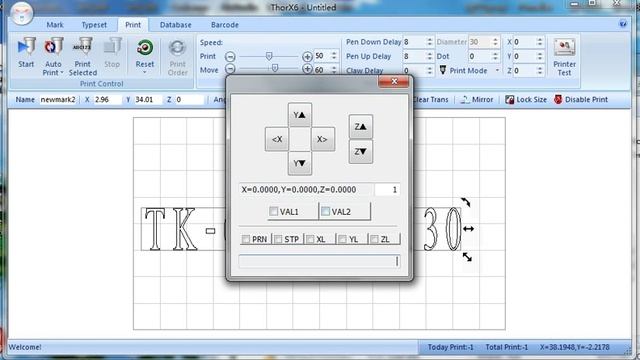Click the Reset icon
Viewport: 640px width, 360px height.
(145, 48)
